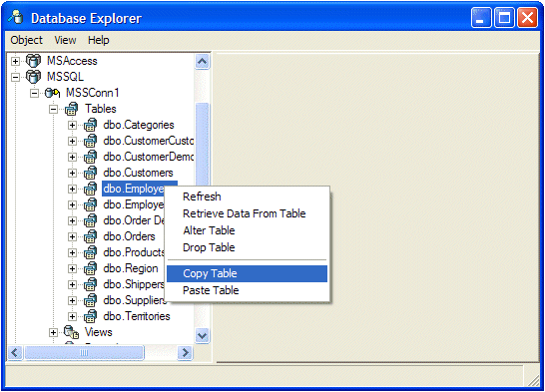Collapse the MSSQL node
Viewport: 545px width, 392px height.
15,77
